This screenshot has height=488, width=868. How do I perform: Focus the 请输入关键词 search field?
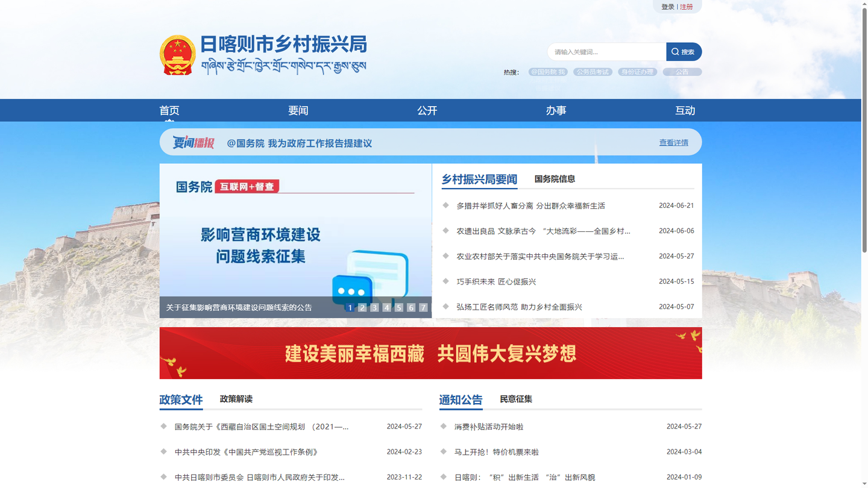coord(607,52)
